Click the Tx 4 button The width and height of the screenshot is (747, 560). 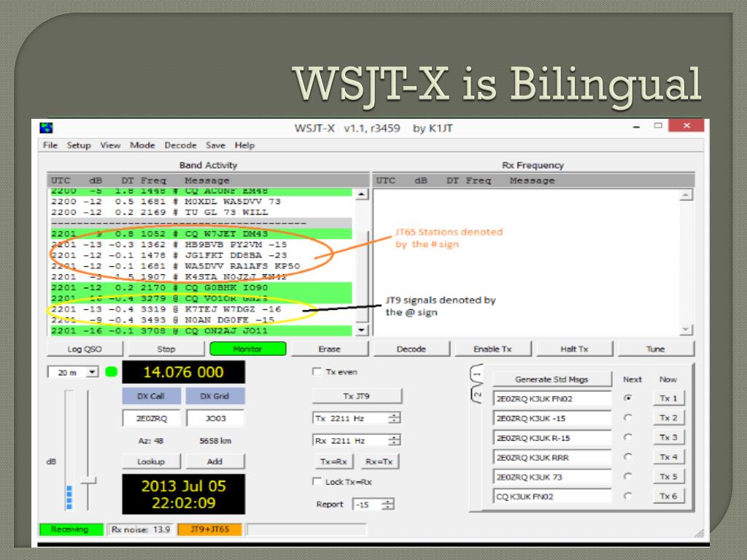click(668, 456)
